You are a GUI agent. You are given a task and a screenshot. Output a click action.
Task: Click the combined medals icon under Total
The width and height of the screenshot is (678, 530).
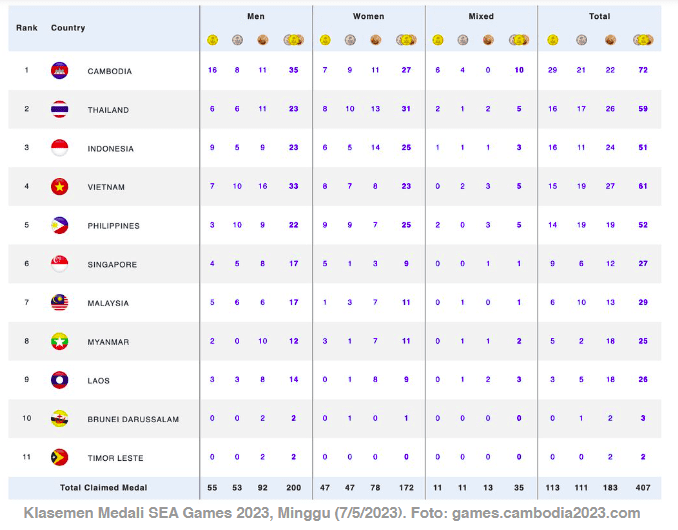[643, 40]
